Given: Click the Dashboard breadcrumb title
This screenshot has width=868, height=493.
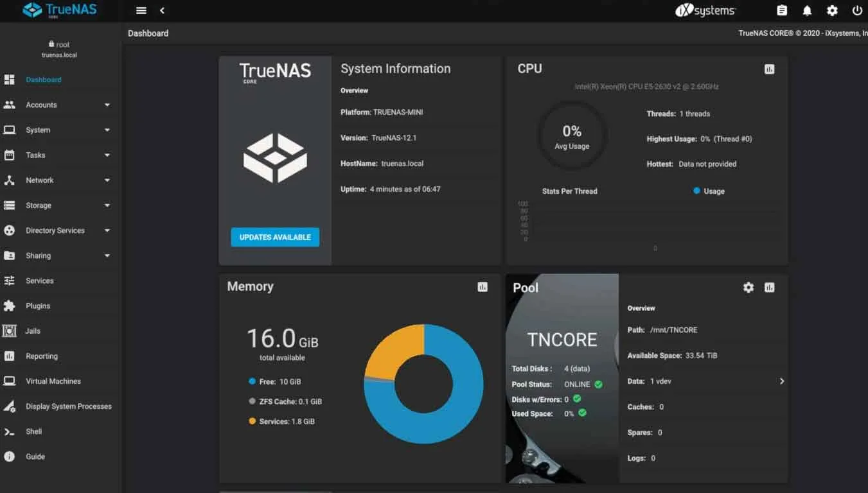Looking at the screenshot, I should 148,33.
